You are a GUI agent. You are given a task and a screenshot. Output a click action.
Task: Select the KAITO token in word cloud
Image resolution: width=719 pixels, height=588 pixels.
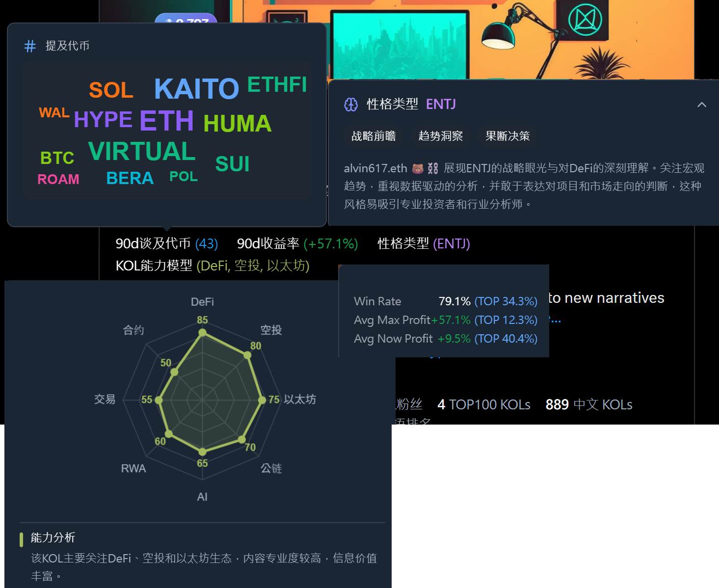pos(196,89)
